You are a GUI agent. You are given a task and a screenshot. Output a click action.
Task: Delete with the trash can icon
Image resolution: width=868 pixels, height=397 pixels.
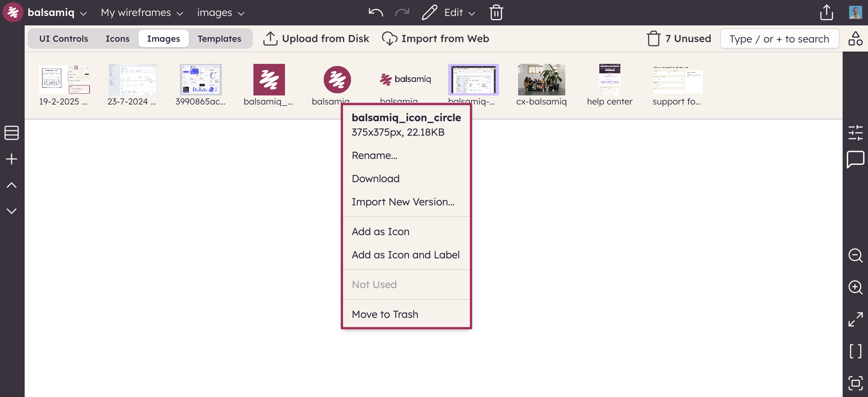click(x=496, y=13)
